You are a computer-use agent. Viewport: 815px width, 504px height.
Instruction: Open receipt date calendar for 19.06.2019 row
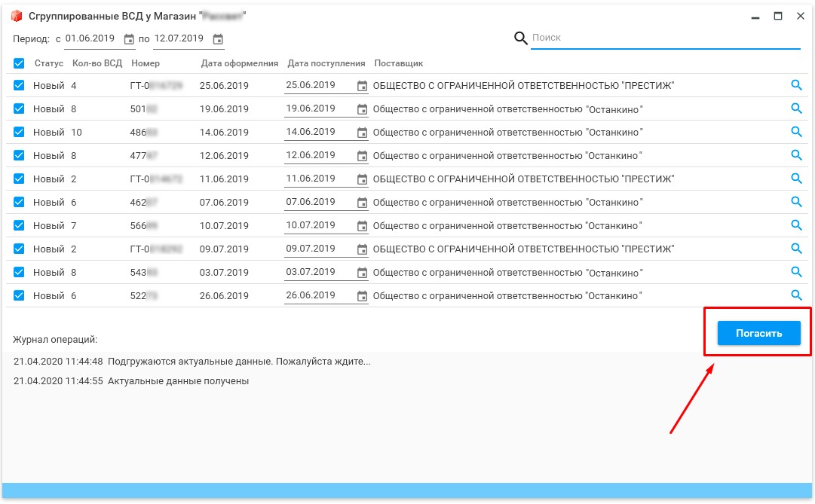pyautogui.click(x=363, y=110)
